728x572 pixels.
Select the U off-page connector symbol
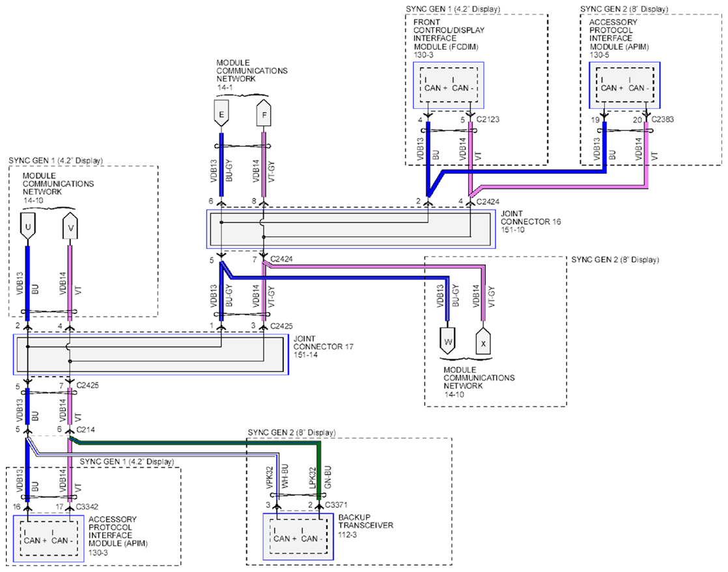coord(28,226)
